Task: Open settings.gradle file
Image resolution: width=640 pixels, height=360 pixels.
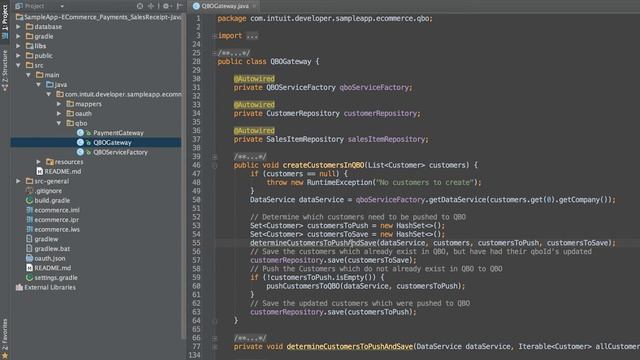Action: 56,278
